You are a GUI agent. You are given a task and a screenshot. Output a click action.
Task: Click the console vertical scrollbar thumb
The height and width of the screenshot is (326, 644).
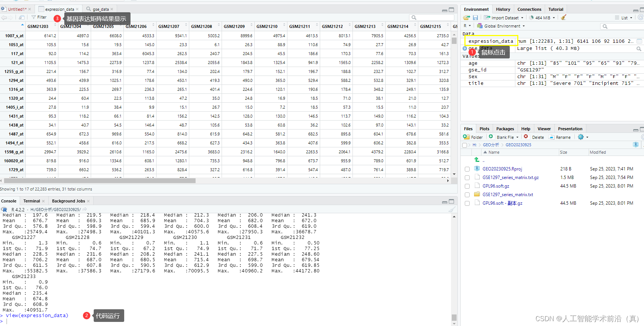pos(454,317)
